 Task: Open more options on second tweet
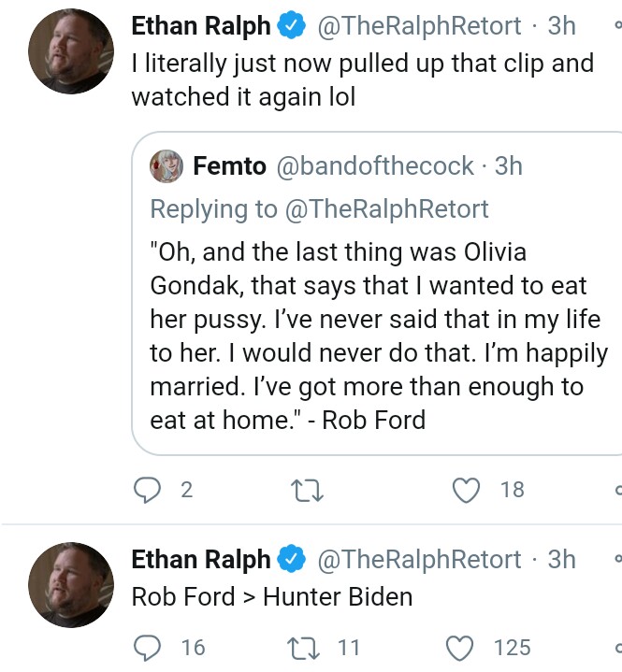click(x=618, y=558)
